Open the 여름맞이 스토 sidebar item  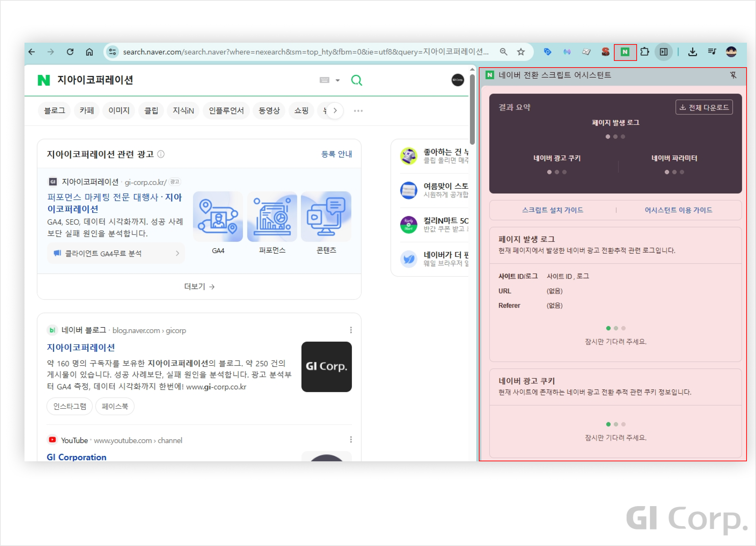point(434,190)
